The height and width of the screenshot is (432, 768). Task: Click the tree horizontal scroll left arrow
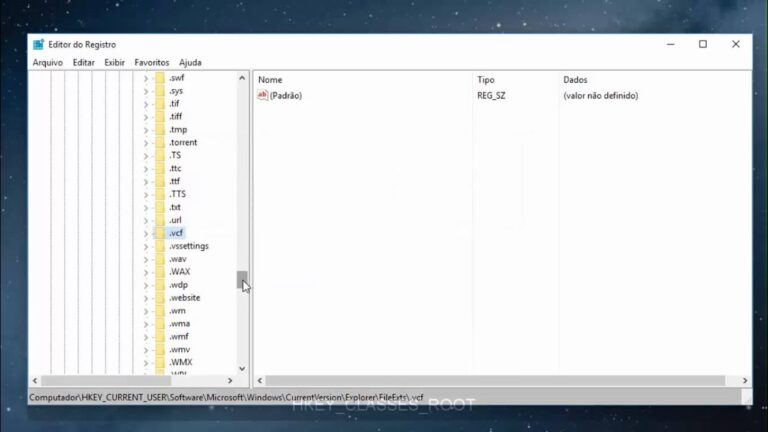tap(35, 381)
